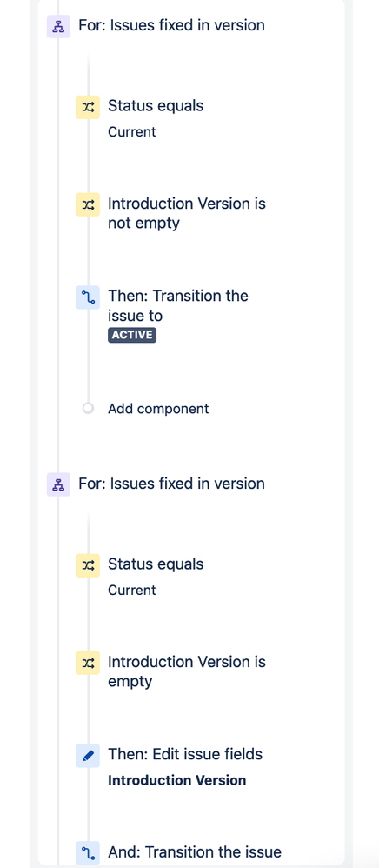Click the ACTIVE status lozenge
Viewport: 379px width, 868px height.
point(132,335)
